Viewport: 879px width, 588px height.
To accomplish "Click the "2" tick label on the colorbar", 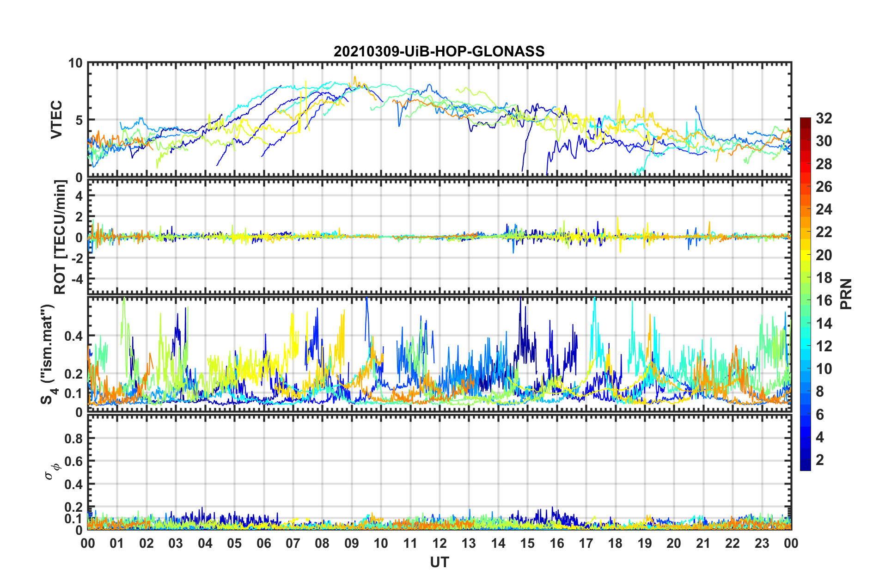I will tap(820, 459).
